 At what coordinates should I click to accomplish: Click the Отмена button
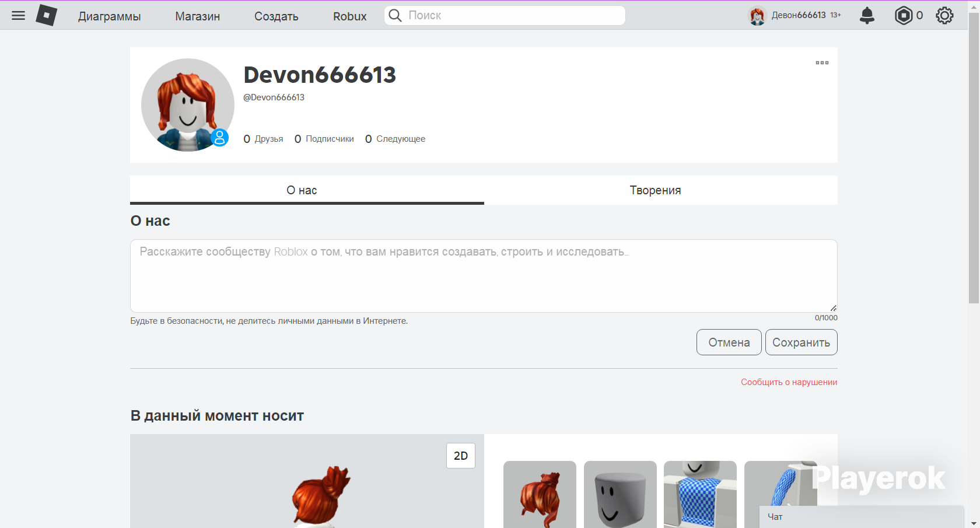[x=729, y=342]
